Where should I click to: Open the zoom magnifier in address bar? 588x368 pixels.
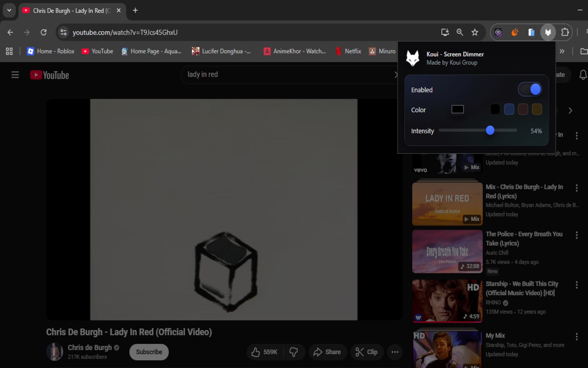coord(460,32)
